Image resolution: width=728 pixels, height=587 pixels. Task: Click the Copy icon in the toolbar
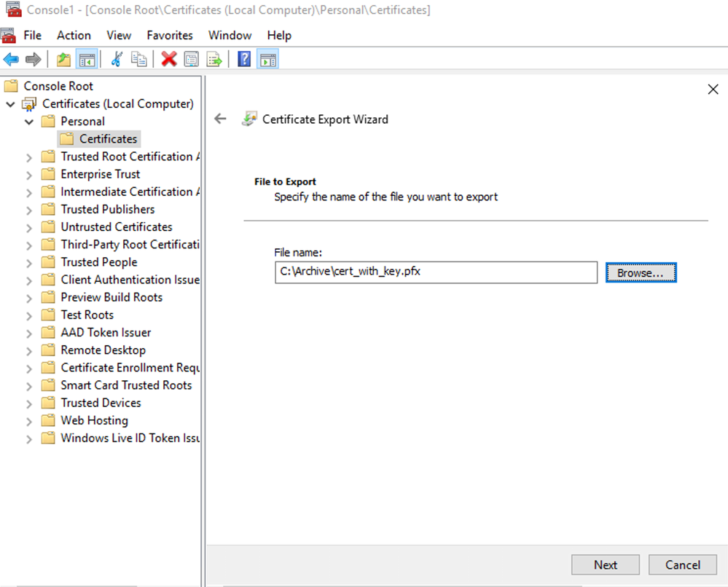[x=138, y=60]
